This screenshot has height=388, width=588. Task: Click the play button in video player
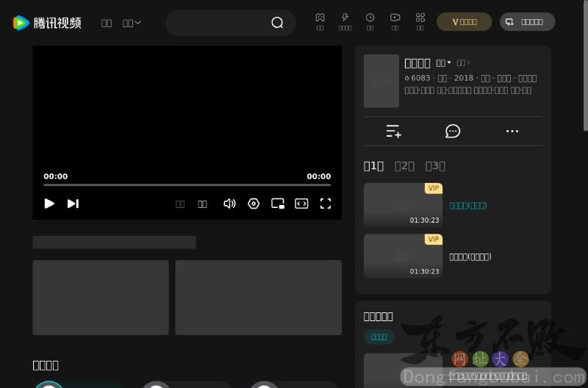tap(49, 204)
